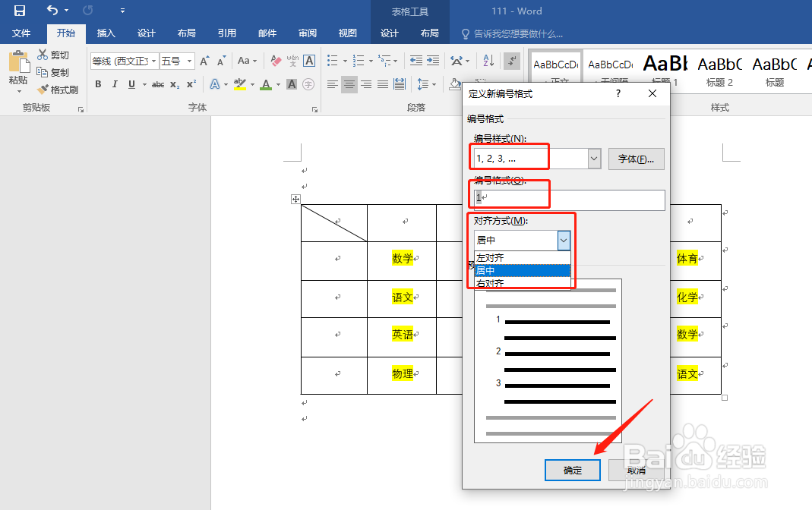Click the Clear Formatting eraser icon

click(276, 61)
